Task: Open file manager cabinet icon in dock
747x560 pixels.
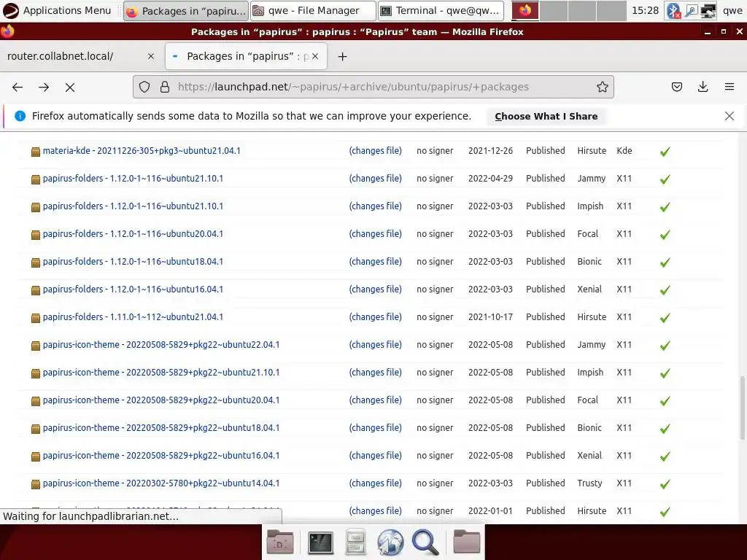Action: [355, 542]
